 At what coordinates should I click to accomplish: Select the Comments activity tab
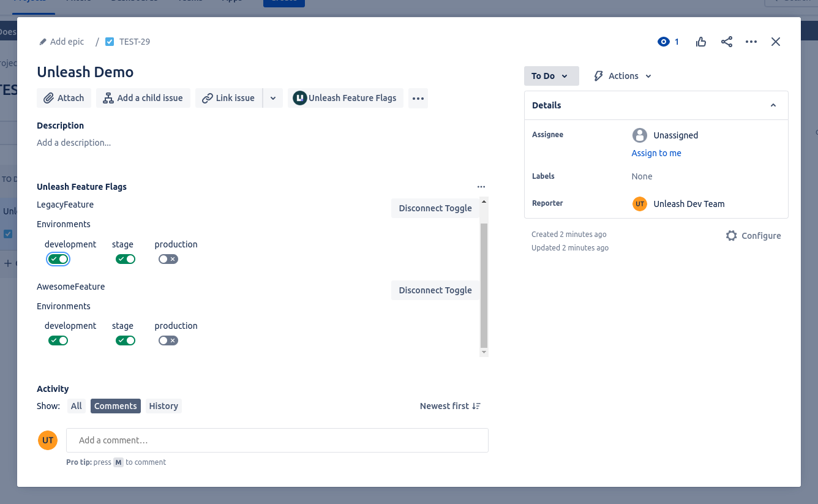coord(116,406)
